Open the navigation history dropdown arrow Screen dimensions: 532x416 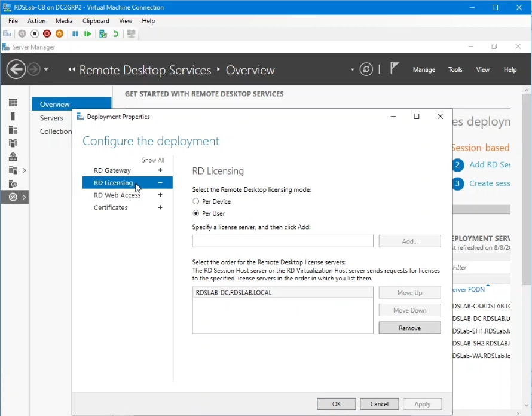click(x=46, y=69)
